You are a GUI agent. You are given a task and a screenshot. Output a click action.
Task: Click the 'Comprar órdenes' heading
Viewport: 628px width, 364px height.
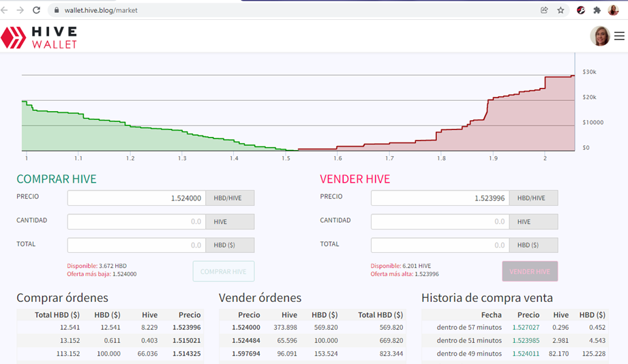[x=63, y=298]
